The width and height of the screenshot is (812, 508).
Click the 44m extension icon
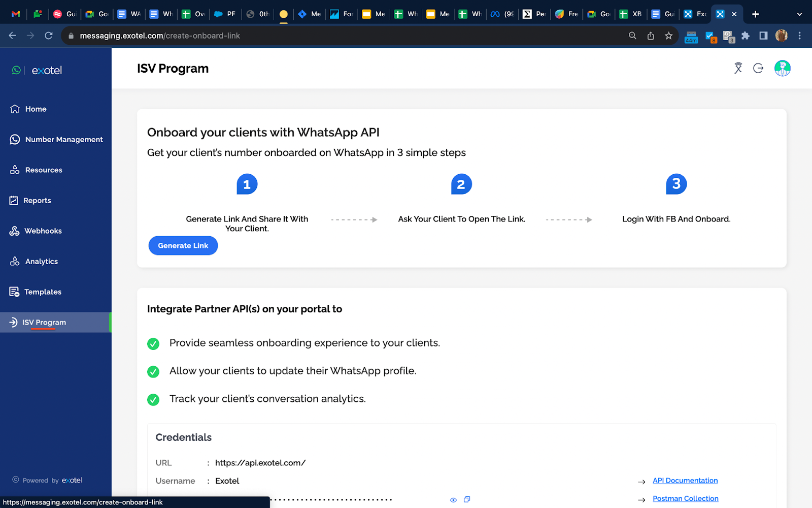pyautogui.click(x=691, y=37)
